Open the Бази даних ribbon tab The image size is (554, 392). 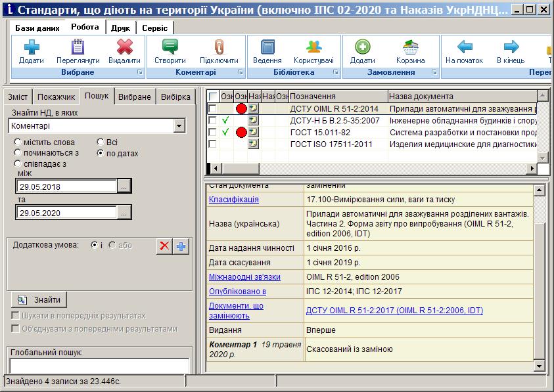click(37, 28)
